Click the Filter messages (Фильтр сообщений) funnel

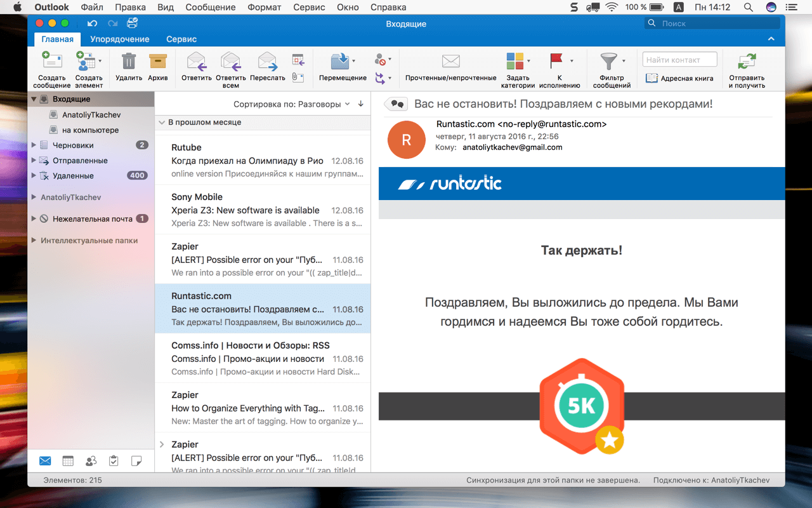(608, 61)
